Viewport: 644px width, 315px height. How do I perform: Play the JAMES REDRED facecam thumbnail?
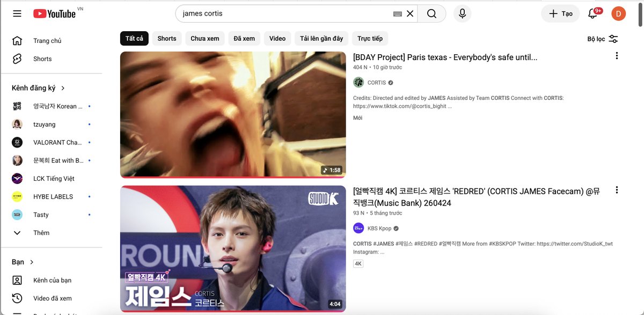(x=233, y=249)
